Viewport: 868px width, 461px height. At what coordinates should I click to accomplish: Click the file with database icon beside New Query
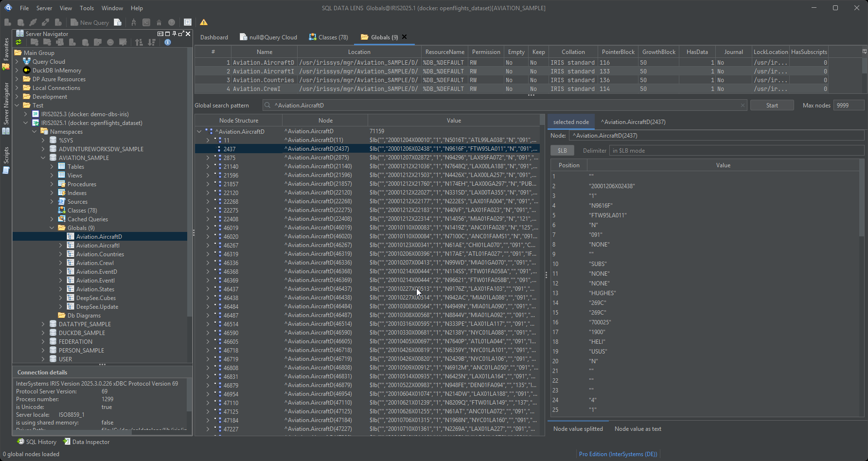[x=118, y=22]
